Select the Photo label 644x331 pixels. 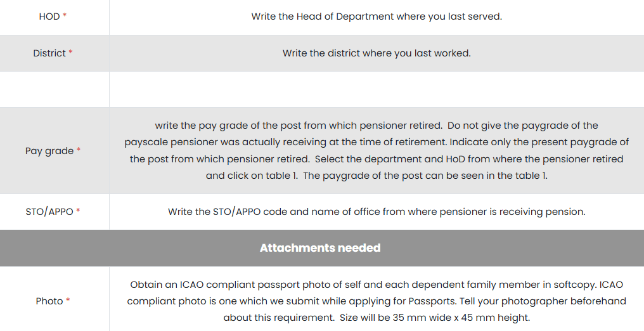point(49,301)
